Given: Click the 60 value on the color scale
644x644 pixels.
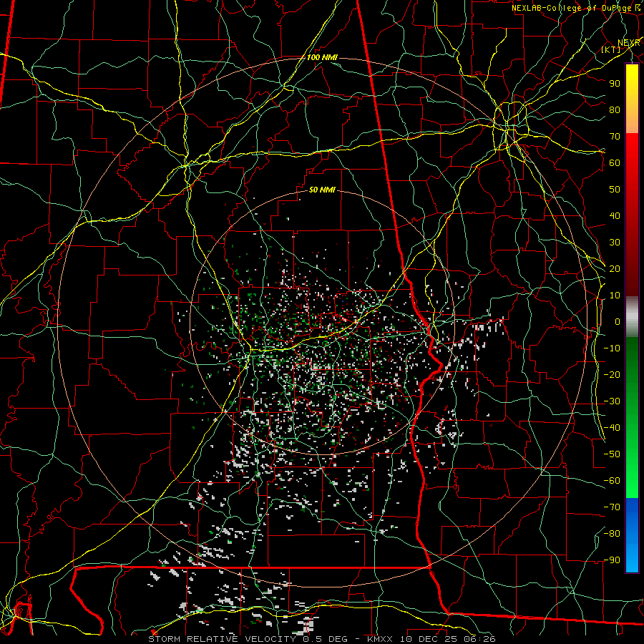Looking at the screenshot, I should coord(615,162).
